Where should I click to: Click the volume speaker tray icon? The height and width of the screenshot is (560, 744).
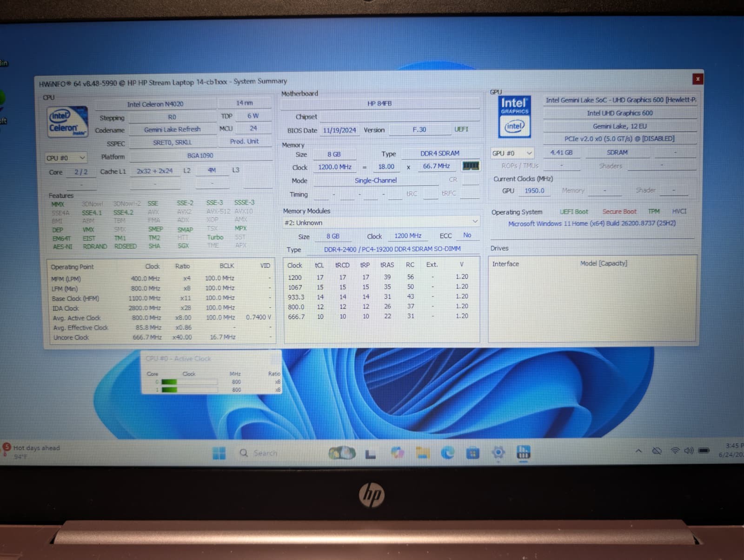[x=689, y=450]
